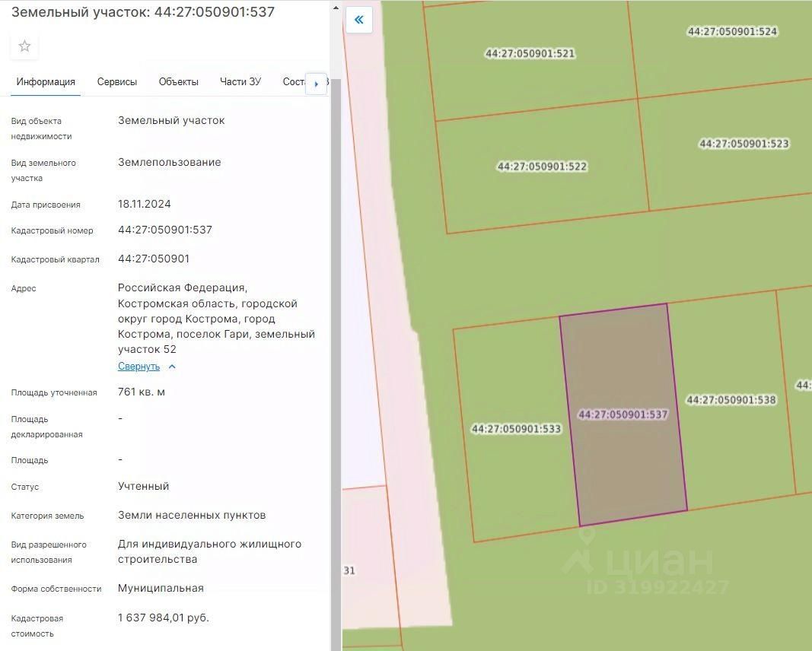Viewport: 812px width, 651px height.
Task: Add parcel to favorites with star icon
Action: [24, 46]
